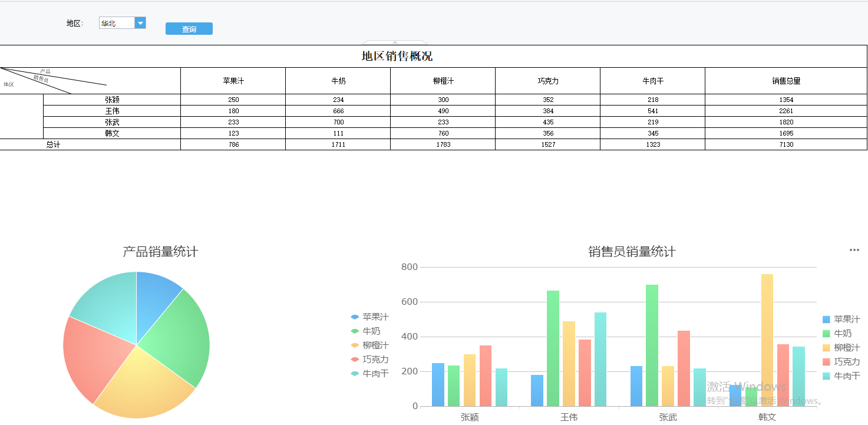Click the 张颖 x-axis label
The height and width of the screenshot is (425, 868).
coord(470,417)
